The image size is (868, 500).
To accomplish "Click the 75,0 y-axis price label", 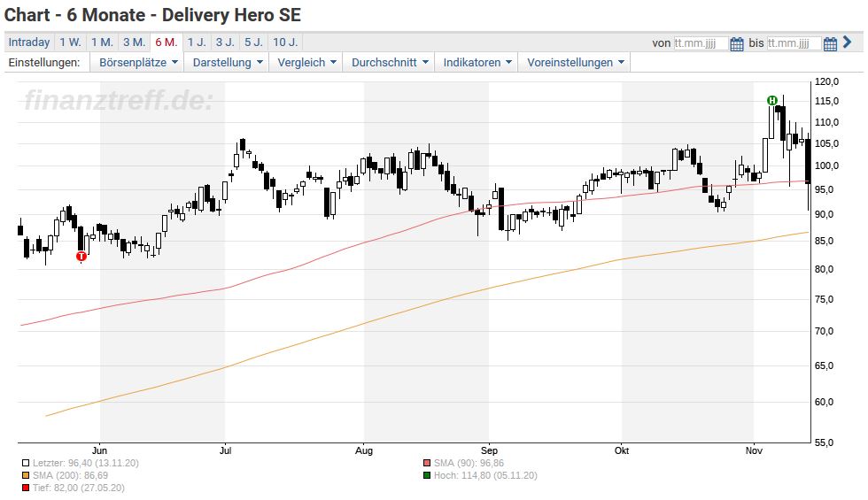I will click(825, 300).
